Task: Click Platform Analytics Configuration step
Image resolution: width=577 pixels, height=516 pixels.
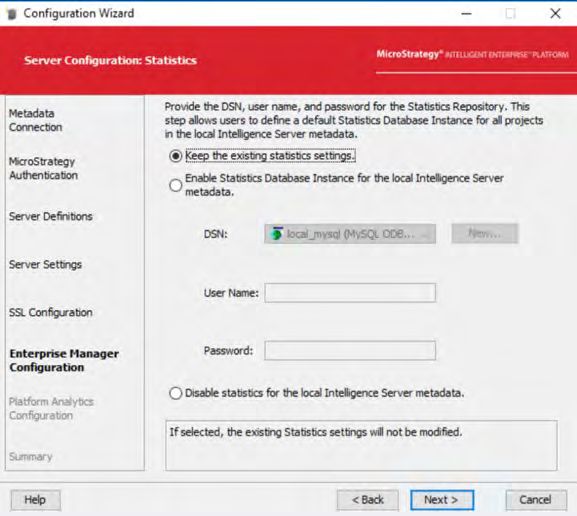Action: click(x=51, y=409)
